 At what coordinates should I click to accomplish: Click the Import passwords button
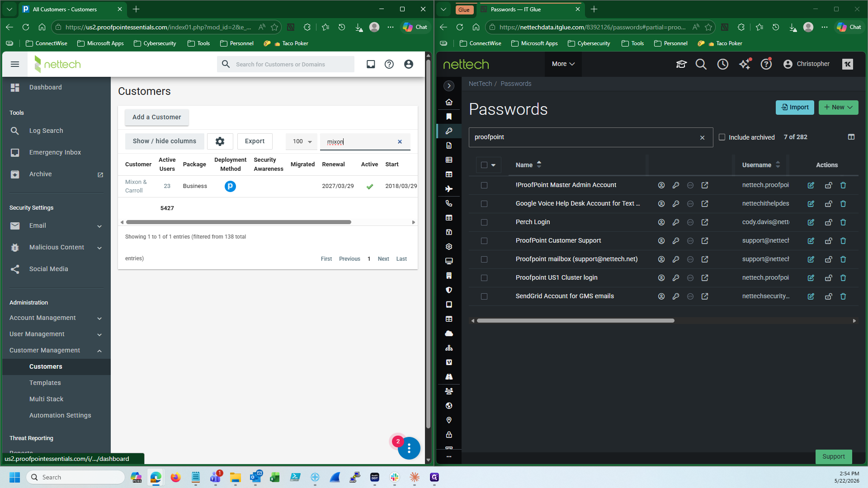click(x=795, y=108)
